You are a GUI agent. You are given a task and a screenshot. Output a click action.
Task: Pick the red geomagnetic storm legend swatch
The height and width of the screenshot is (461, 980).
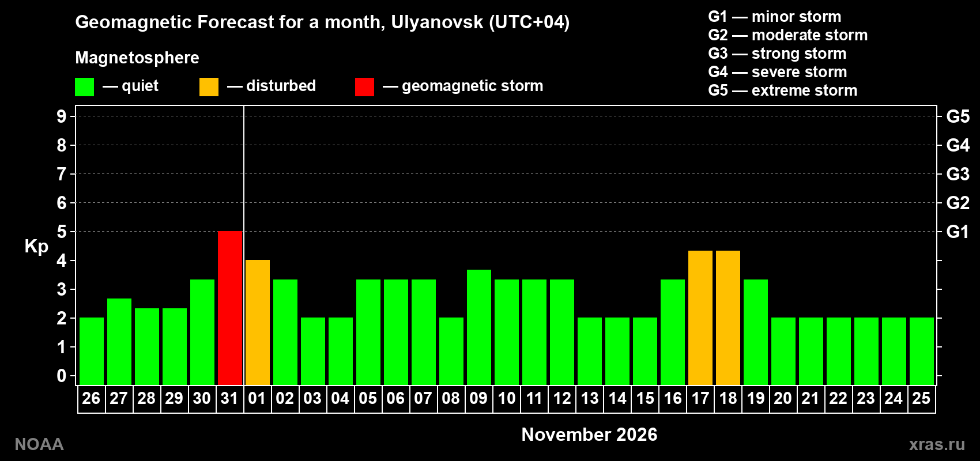click(364, 87)
